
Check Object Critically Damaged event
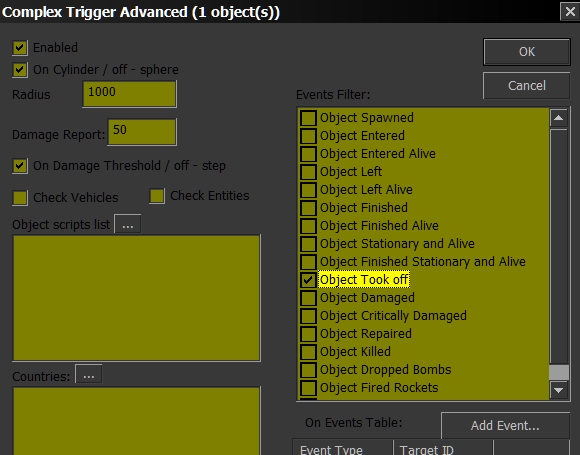tap(308, 316)
